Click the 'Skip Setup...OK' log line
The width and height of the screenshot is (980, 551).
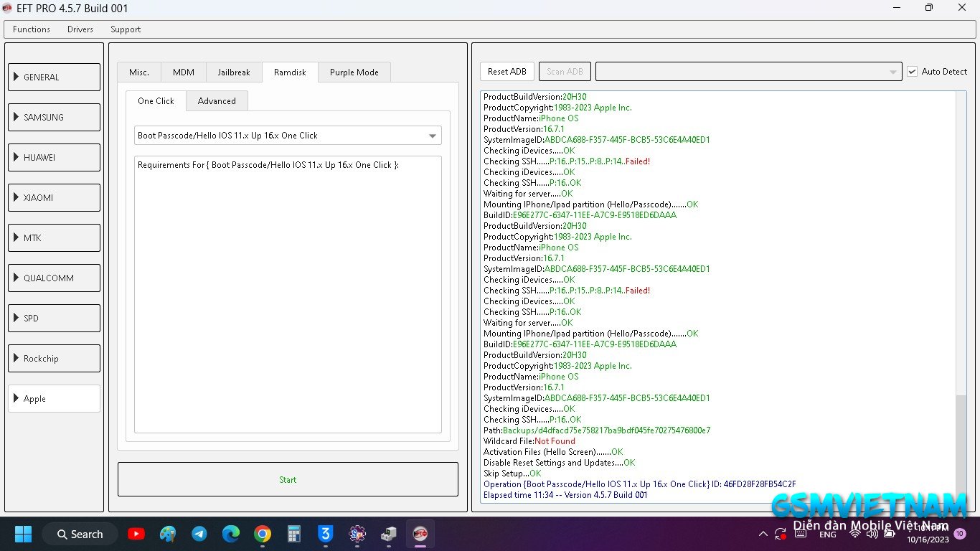pyautogui.click(x=512, y=474)
